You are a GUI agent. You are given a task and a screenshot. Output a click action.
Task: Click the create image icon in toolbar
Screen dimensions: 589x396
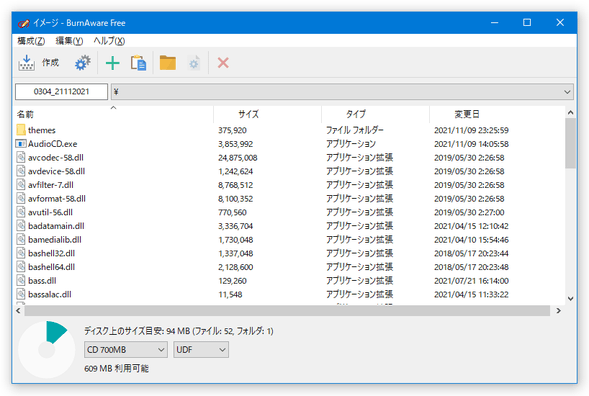[27, 63]
